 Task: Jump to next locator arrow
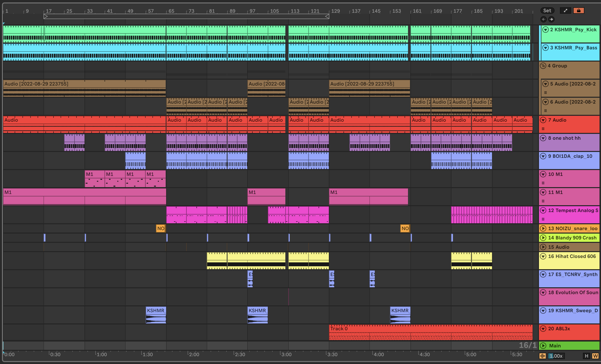551,19
